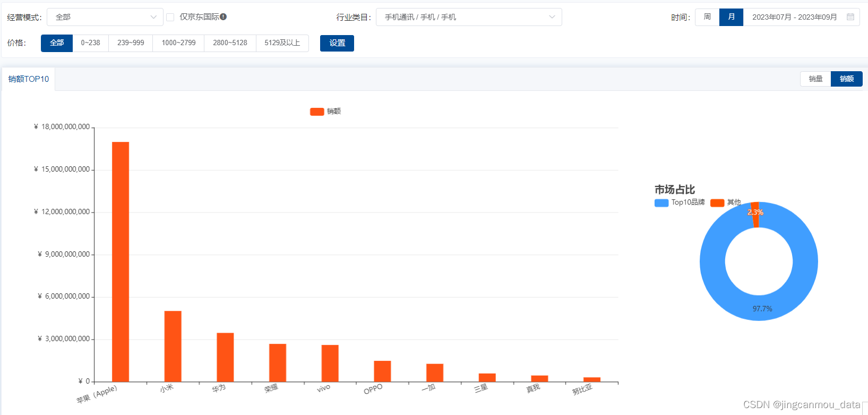Image resolution: width=868 pixels, height=415 pixels.
Task: Click the chevron arrow in 行业类目 dropdown
Action: (552, 17)
